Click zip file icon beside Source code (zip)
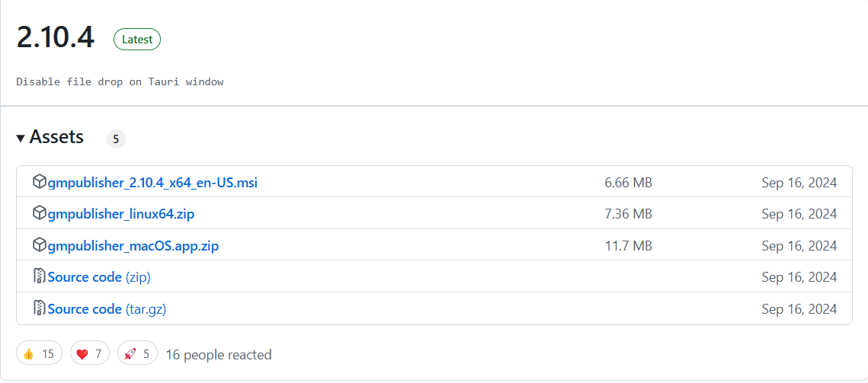Viewport: 868px width, 383px height. (40, 276)
